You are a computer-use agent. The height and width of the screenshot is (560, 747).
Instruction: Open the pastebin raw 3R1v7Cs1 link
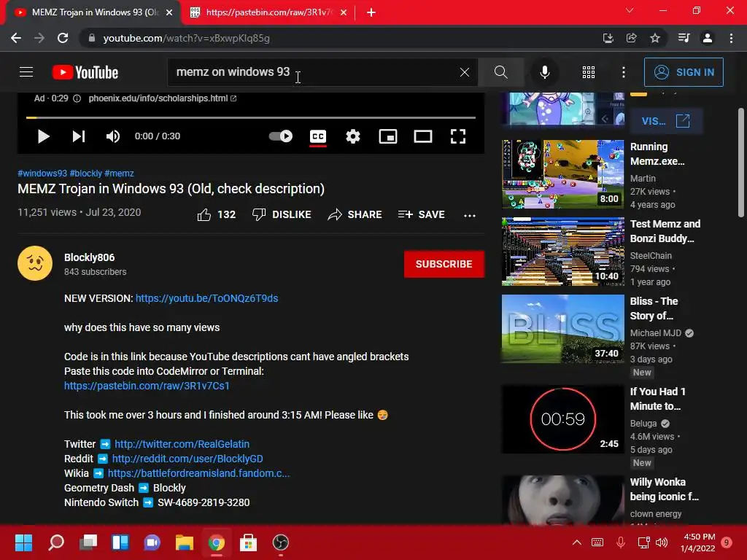[x=147, y=386]
